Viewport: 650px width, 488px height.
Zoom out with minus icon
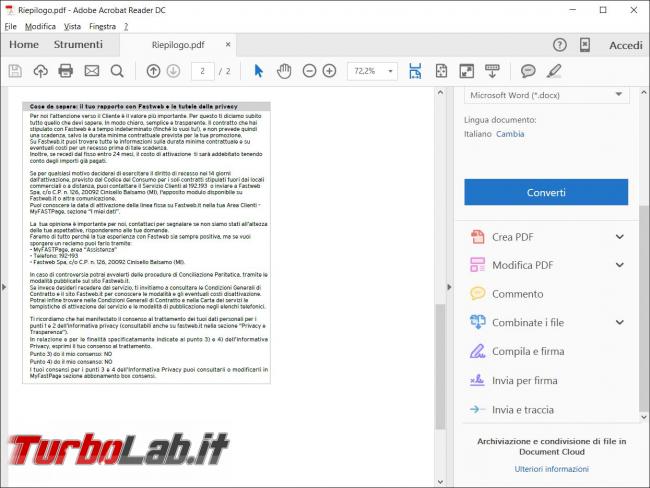click(x=309, y=71)
